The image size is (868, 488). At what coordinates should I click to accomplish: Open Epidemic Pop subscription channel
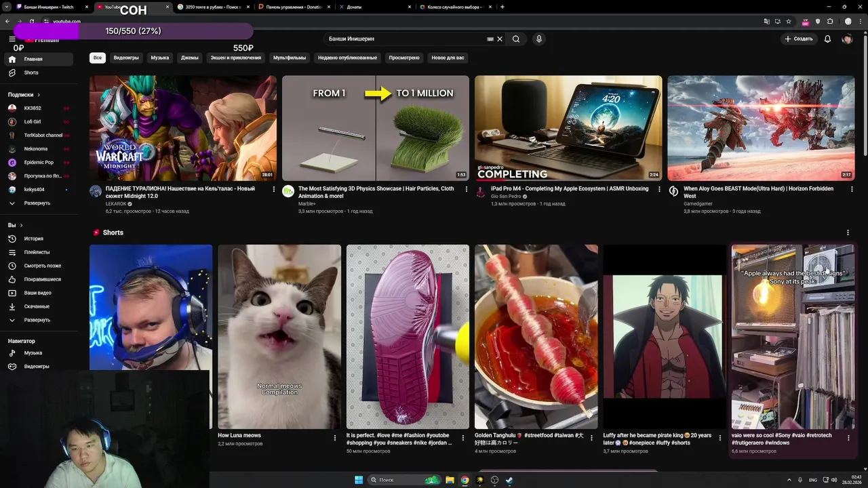[x=39, y=163]
